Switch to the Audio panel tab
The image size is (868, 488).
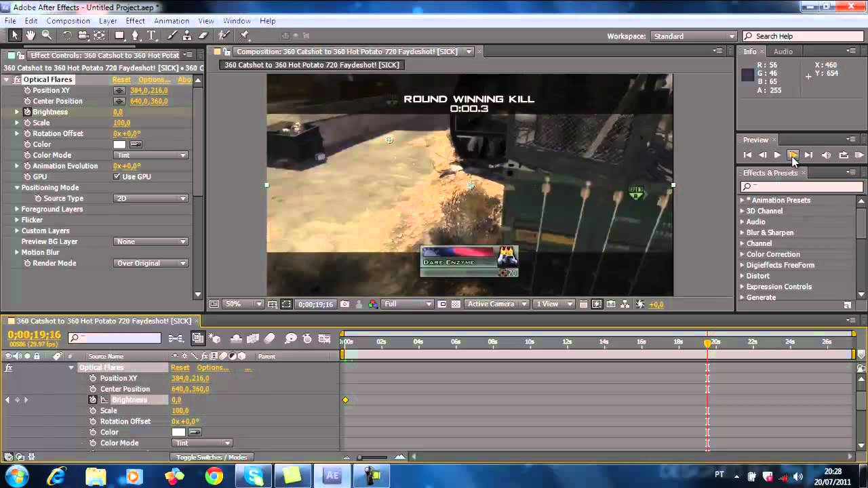(x=783, y=52)
